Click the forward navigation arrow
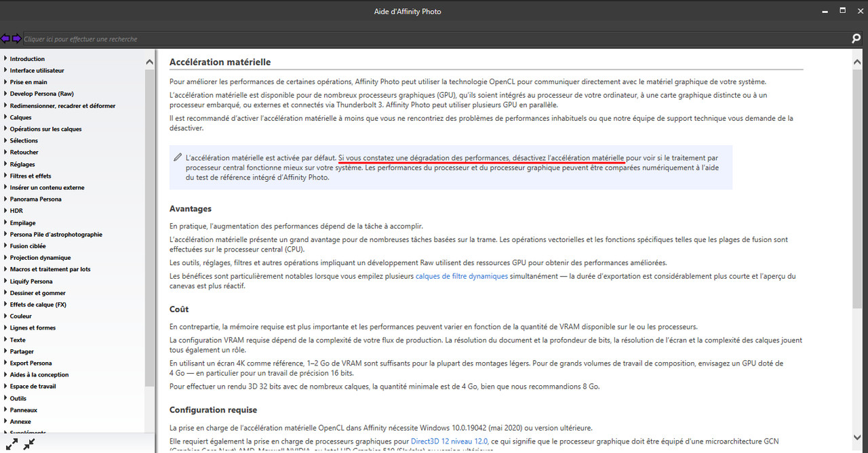 click(16, 39)
